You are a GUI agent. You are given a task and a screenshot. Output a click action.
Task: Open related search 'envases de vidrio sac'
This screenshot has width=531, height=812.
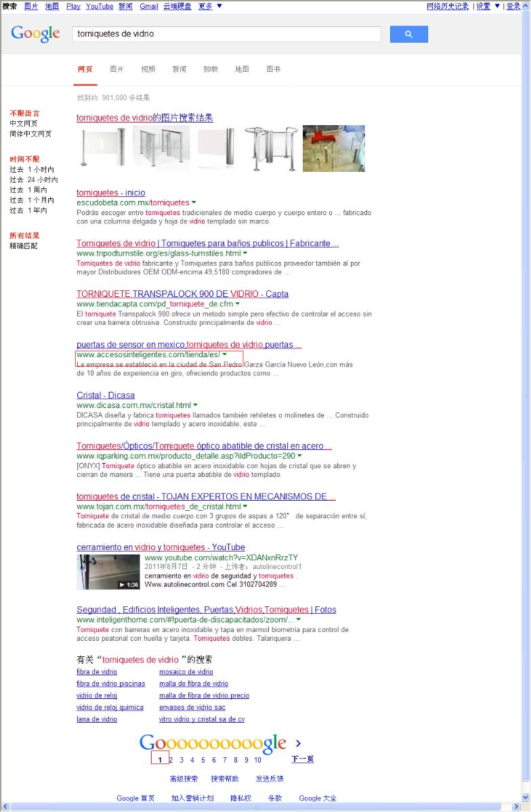pyautogui.click(x=192, y=707)
